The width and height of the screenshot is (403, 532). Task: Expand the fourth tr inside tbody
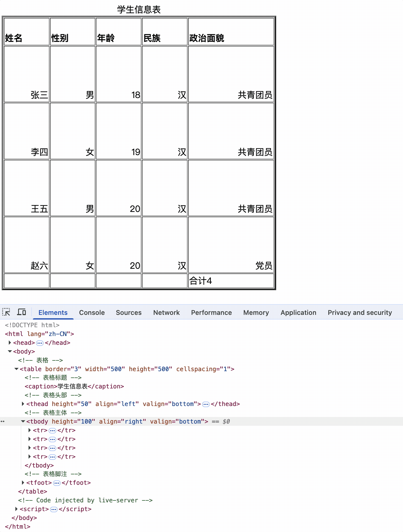[30, 457]
